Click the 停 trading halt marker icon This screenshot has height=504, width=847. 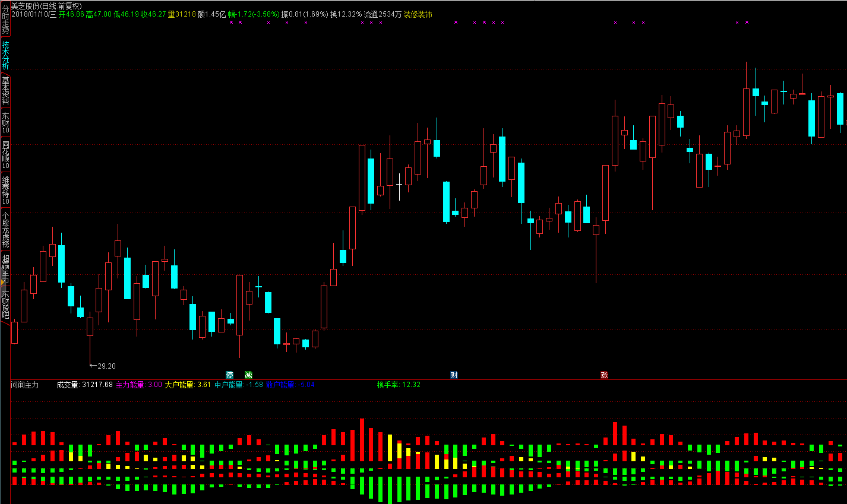[x=230, y=375]
